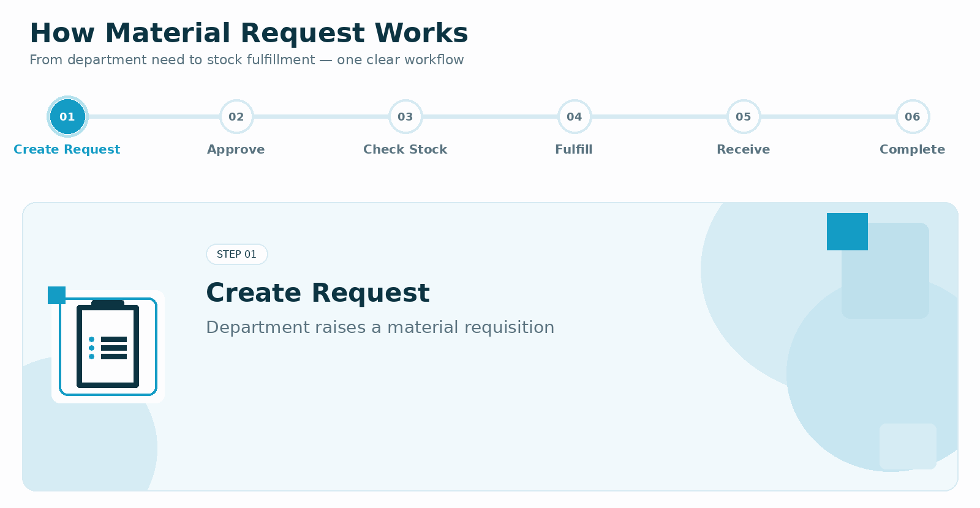Jump to step 02 circle
The height and width of the screenshot is (508, 980).
coord(236,116)
